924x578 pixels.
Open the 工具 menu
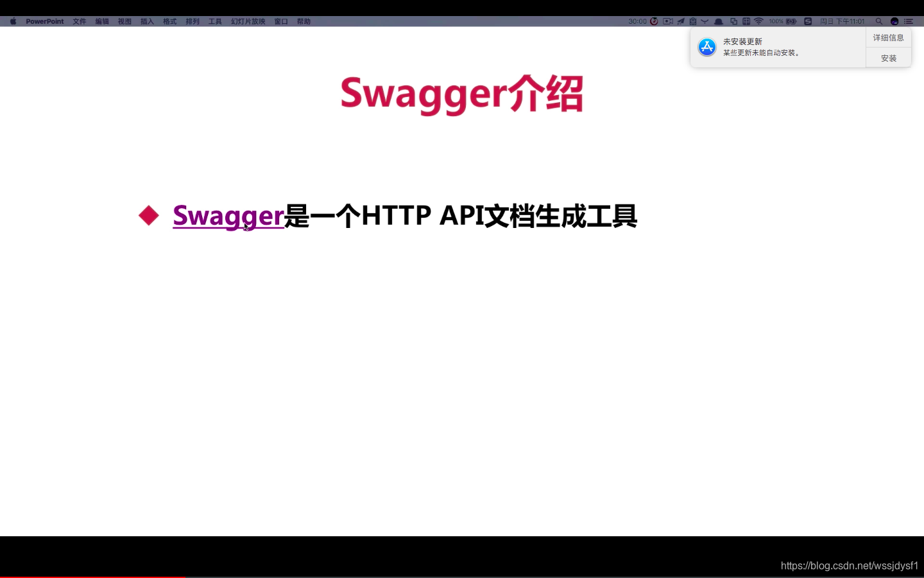coord(215,21)
